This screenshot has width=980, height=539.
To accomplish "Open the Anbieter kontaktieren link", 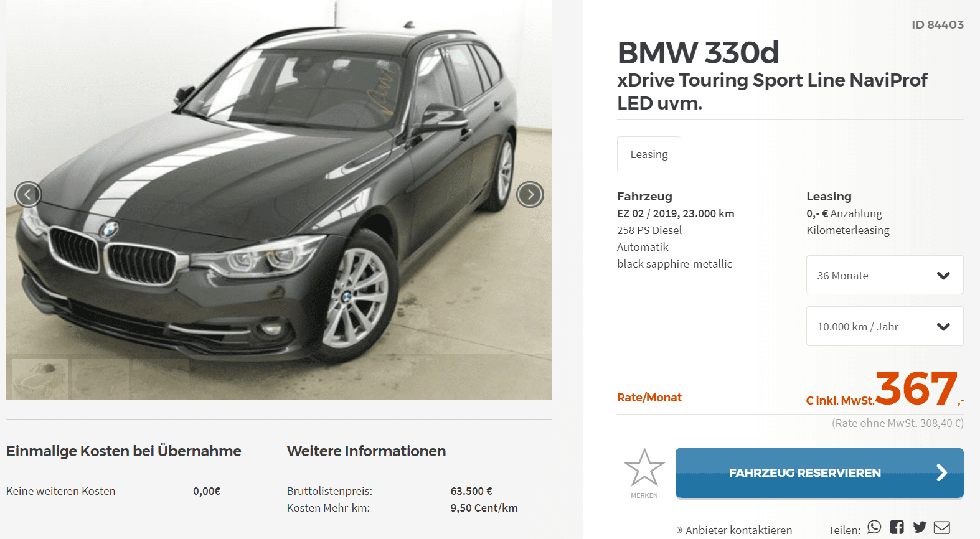I will pyautogui.click(x=738, y=530).
